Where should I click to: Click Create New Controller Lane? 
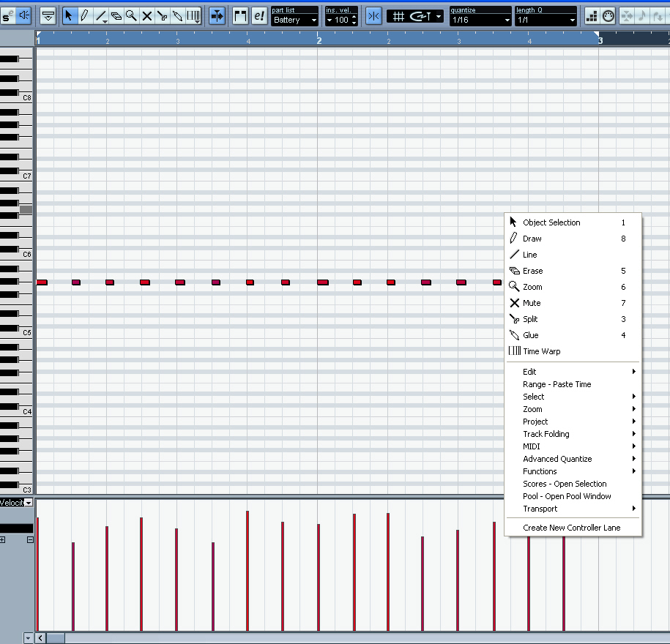(x=573, y=528)
